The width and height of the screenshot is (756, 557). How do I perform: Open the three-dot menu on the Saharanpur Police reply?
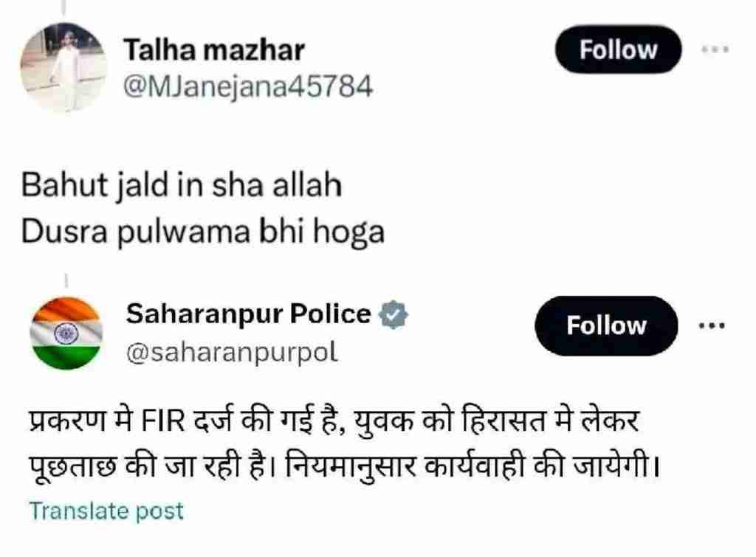pos(712,326)
